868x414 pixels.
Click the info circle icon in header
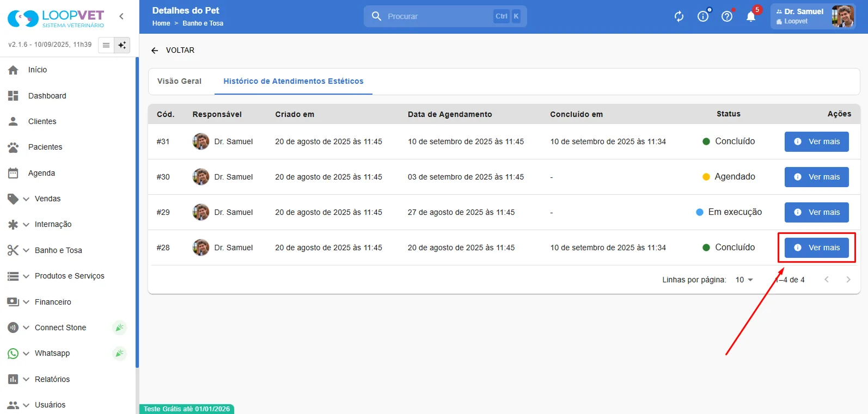point(703,16)
